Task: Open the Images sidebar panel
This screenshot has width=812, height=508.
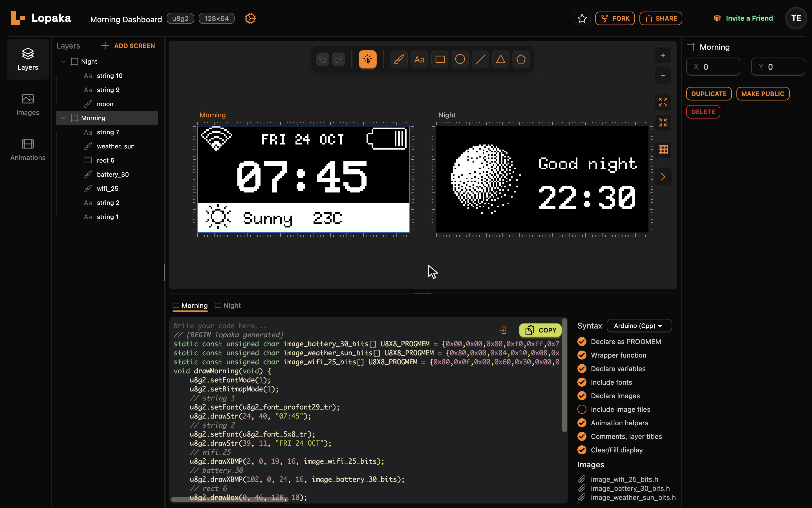Action: coord(28,104)
